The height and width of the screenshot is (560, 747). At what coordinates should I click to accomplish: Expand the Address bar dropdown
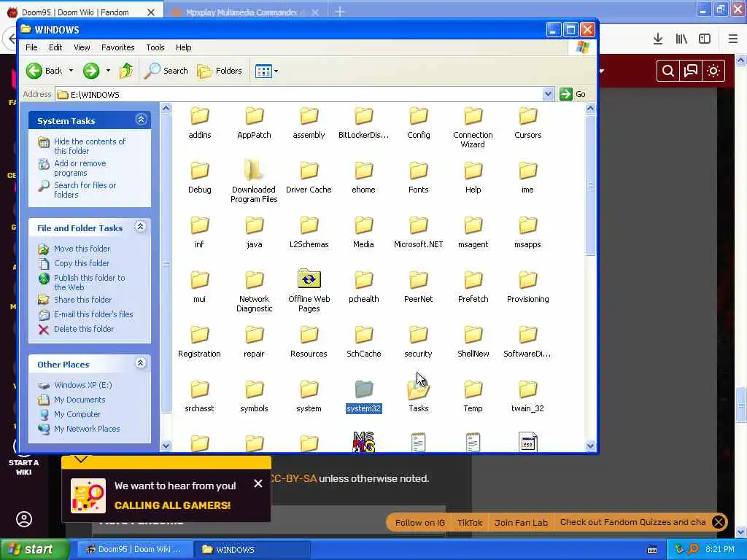click(548, 94)
